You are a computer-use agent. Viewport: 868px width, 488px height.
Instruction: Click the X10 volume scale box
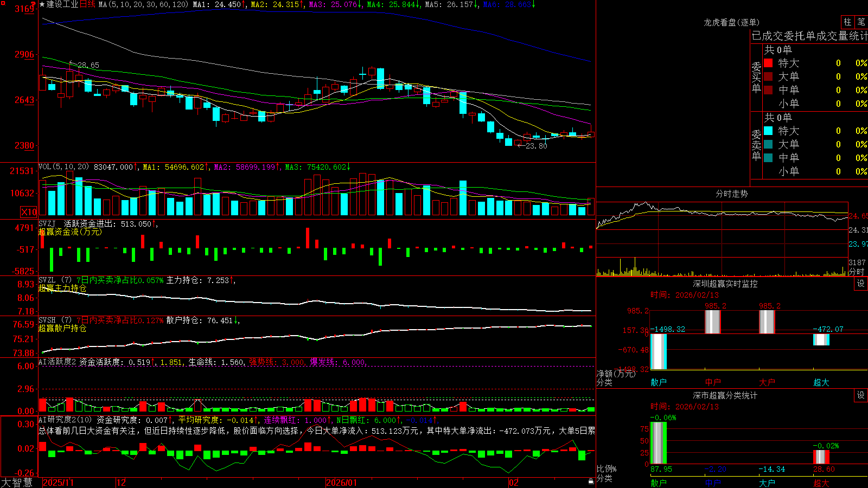click(29, 212)
